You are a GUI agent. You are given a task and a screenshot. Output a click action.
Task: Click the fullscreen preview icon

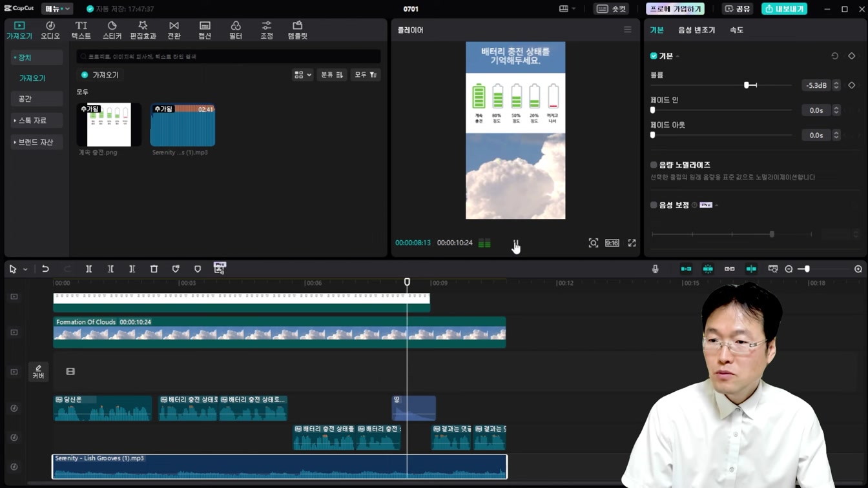[632, 243]
